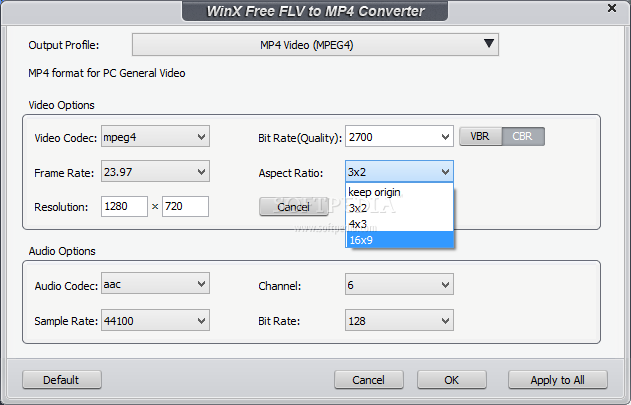The width and height of the screenshot is (631, 405).
Task: Collapse the Aspect Ratio combo box
Action: pyautogui.click(x=399, y=172)
